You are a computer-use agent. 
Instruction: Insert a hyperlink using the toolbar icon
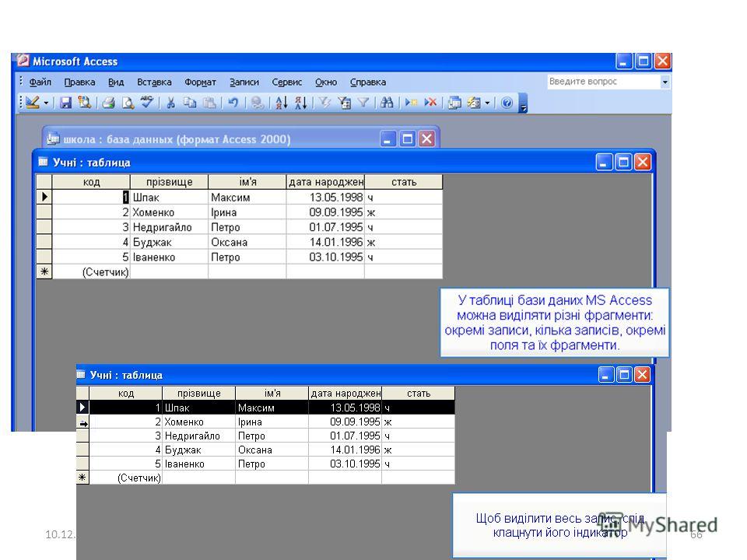(258, 103)
